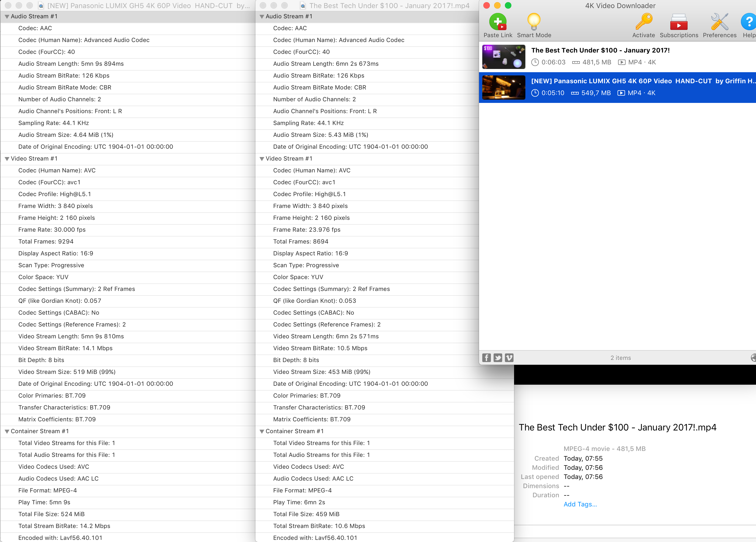
Task: Click format icon beside MP4 · 4K in Best Tech row
Action: click(621, 62)
